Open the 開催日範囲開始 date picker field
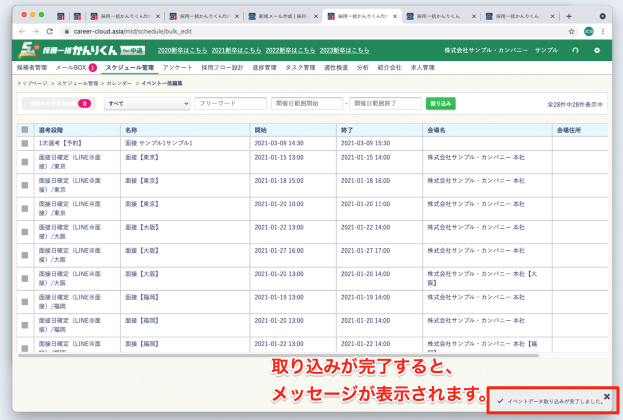The height and width of the screenshot is (420, 623). coord(306,103)
